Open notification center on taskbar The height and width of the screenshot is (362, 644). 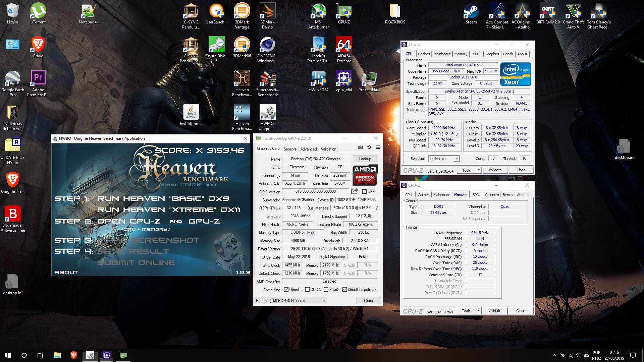pyautogui.click(x=633, y=355)
